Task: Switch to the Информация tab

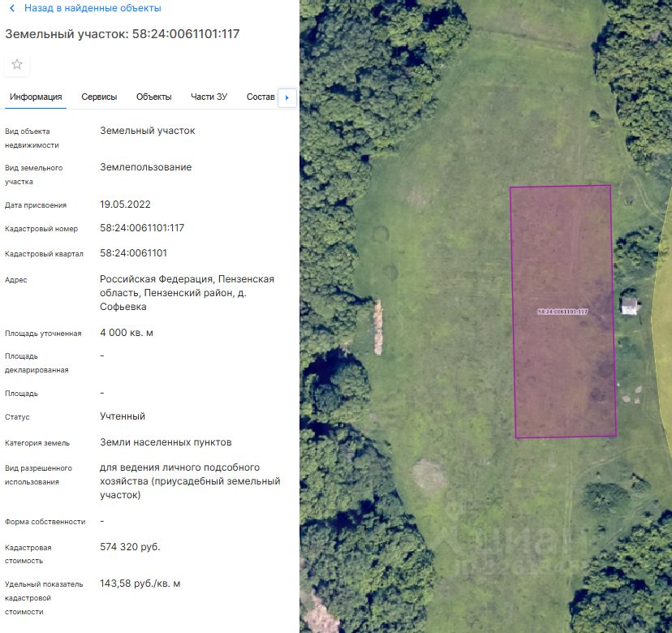Action: (36, 97)
